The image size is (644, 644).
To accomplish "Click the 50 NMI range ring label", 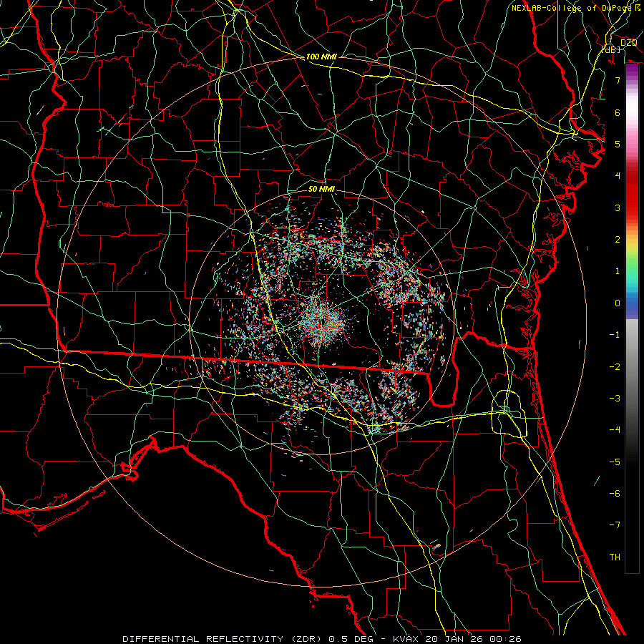I will pos(321,189).
